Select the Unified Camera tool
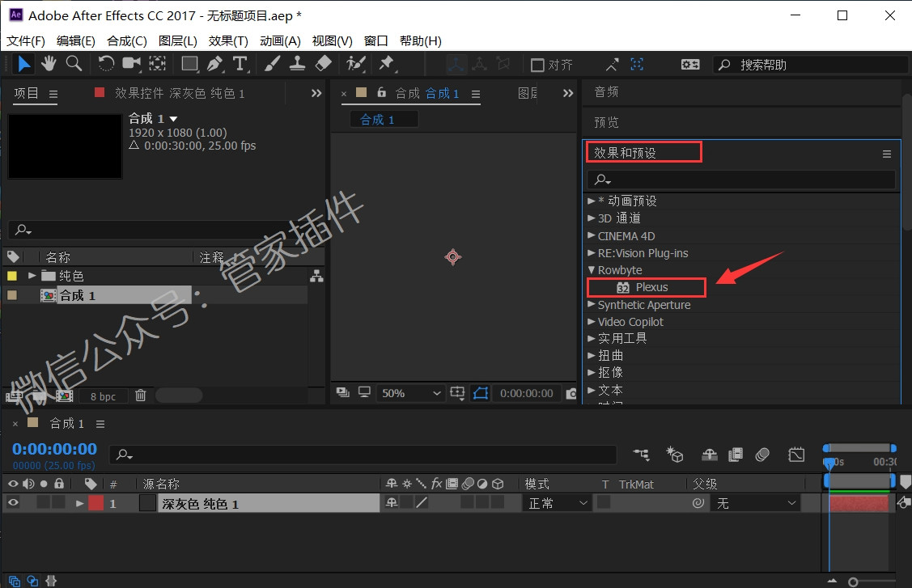 point(131,63)
